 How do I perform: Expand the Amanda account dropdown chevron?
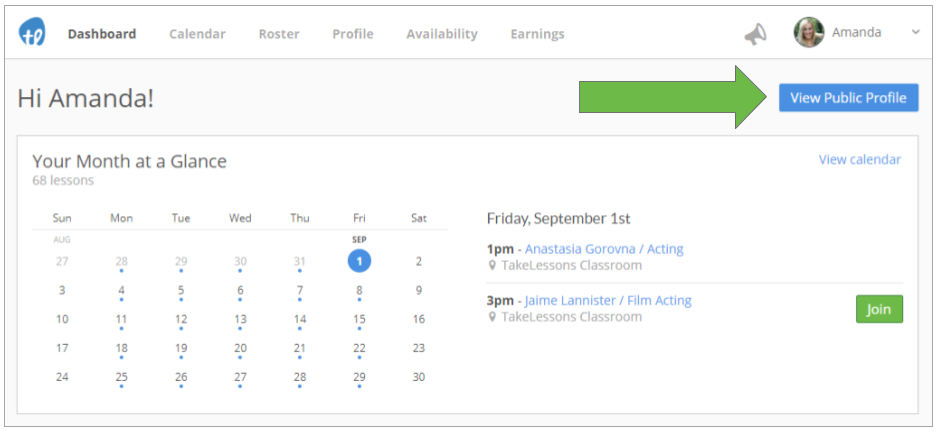coord(915,32)
